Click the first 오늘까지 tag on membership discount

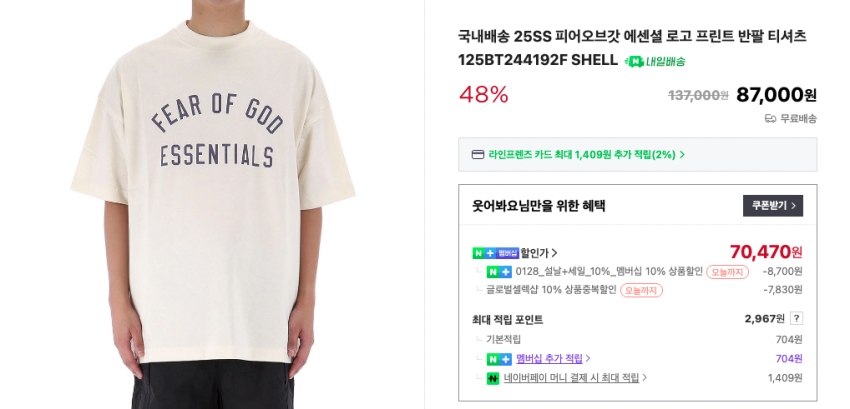(x=727, y=272)
